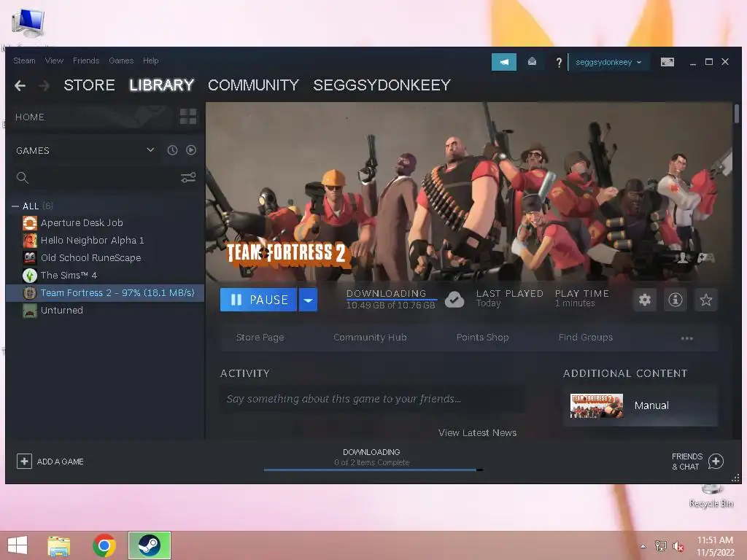Open the Pause button dropdown arrow
This screenshot has height=560, width=747.
[x=309, y=300]
